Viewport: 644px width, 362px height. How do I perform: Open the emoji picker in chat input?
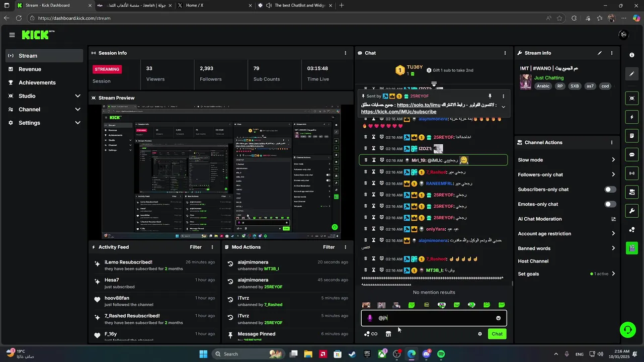tap(499, 318)
